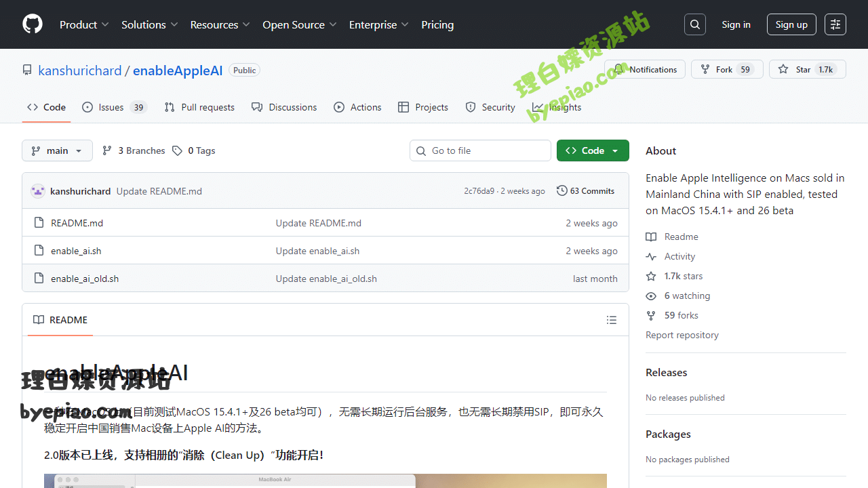868x488 pixels.
Task: Click kanshurichard avatar in commit row
Action: [x=38, y=191]
